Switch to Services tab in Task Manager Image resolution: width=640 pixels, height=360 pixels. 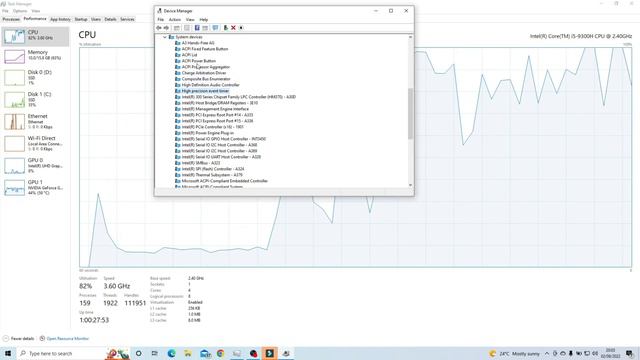pyautogui.click(x=127, y=19)
